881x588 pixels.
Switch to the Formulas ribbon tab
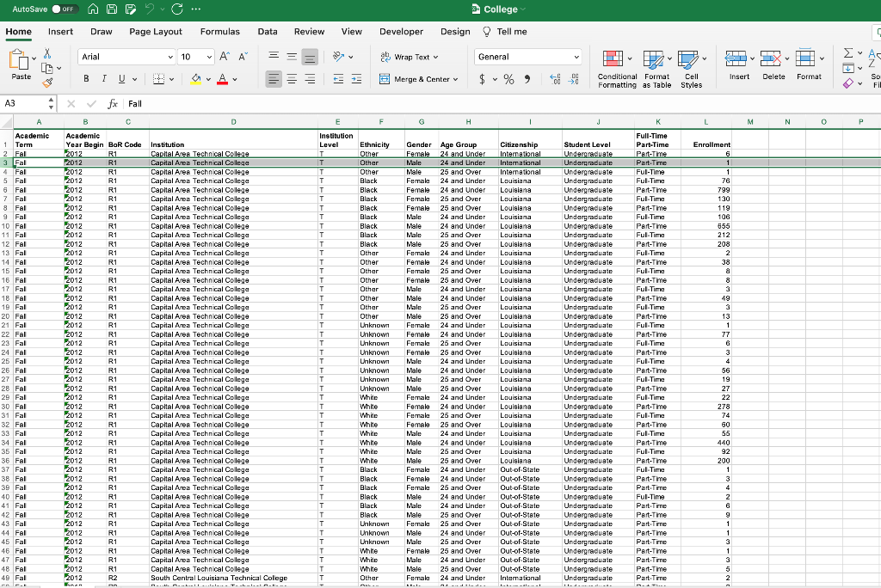click(x=220, y=31)
